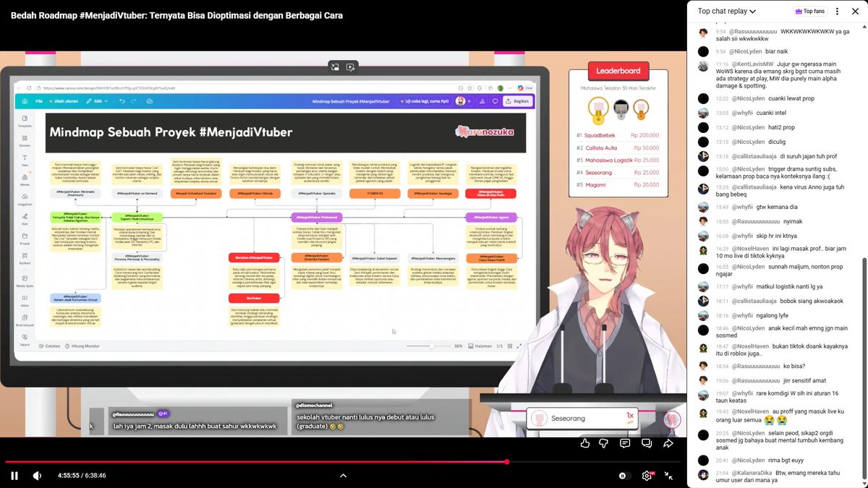Click the right overlay icon at the top of the video
The height and width of the screenshot is (488, 868).
351,67
